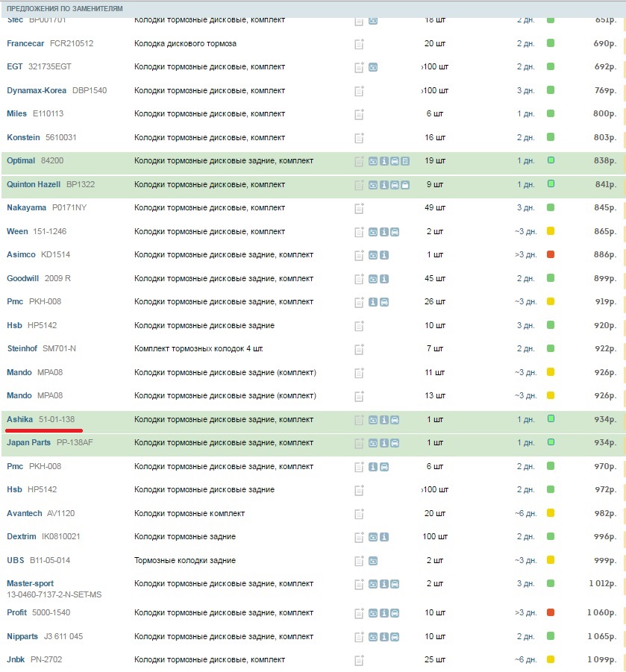Open note icon in Francecar FCR210512 row
The image size is (626, 672).
(360, 44)
